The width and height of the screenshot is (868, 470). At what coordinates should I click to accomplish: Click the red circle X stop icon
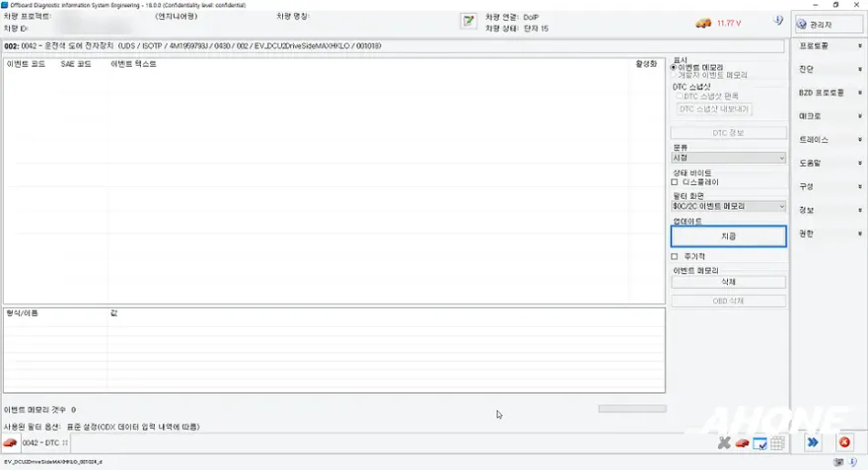click(x=844, y=442)
